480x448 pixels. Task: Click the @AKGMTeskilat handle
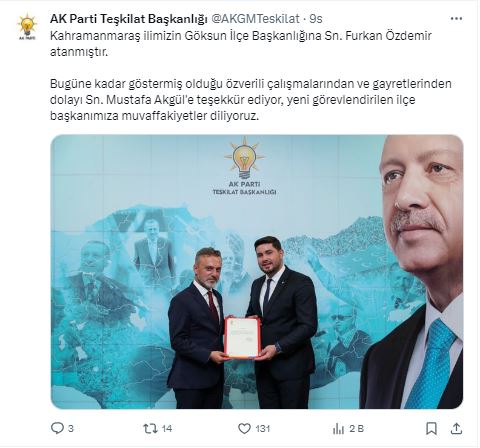pos(256,19)
